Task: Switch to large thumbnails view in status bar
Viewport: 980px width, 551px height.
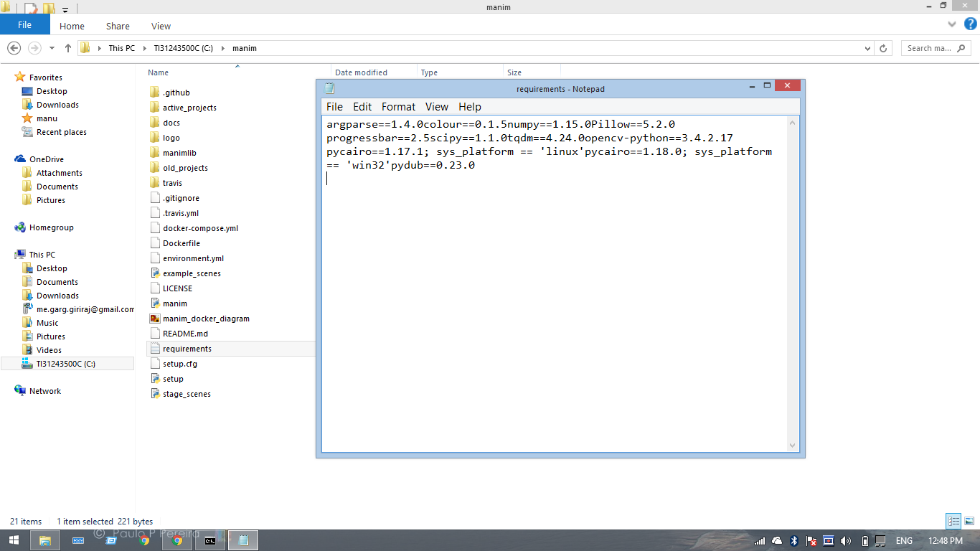Action: coord(969,522)
